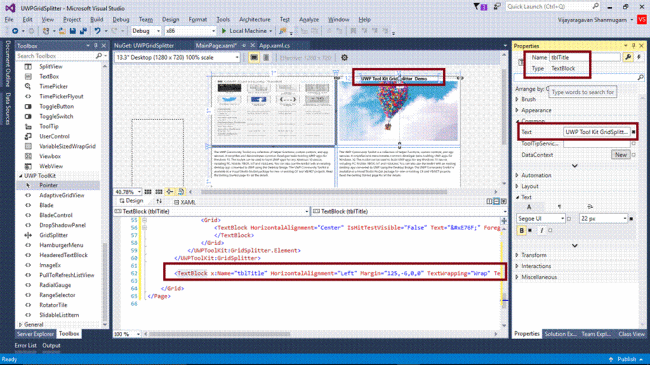This screenshot has width=650, height=365.
Task: Toggle Bold formatting button in Properties
Action: coord(521,231)
